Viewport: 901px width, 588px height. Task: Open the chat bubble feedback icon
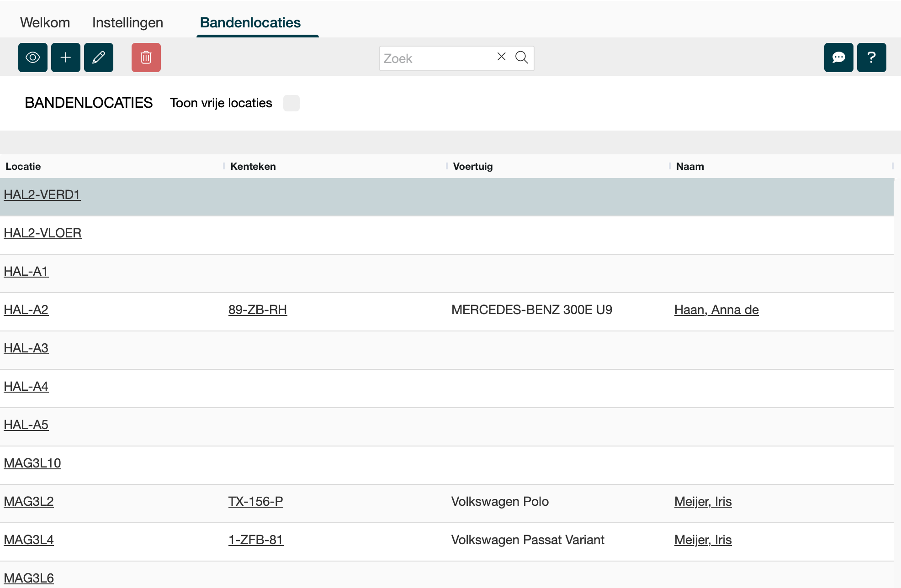coord(838,58)
